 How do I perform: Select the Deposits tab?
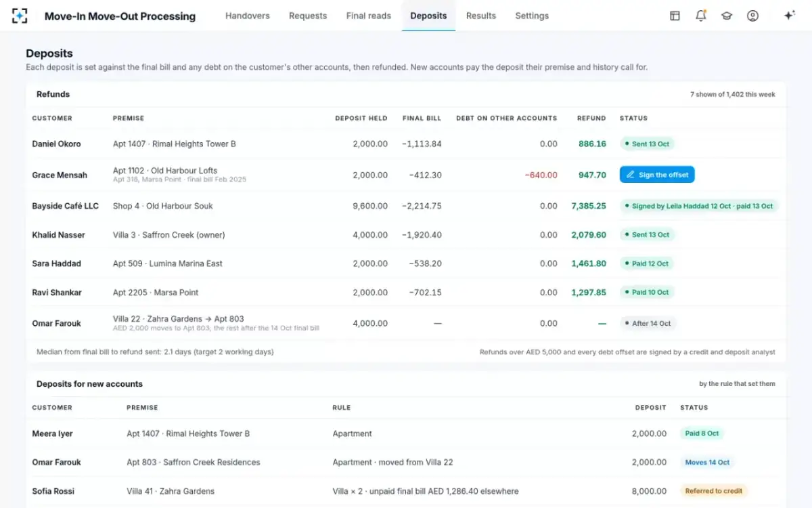pos(428,16)
